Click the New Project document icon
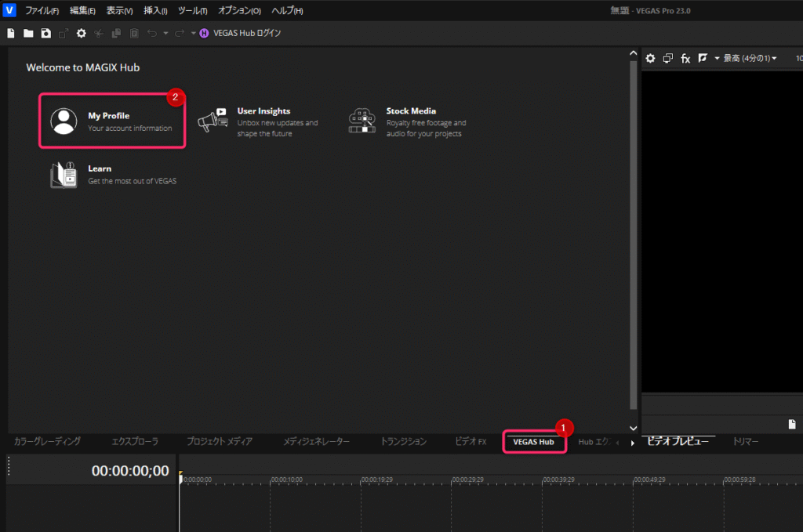 tap(11, 33)
